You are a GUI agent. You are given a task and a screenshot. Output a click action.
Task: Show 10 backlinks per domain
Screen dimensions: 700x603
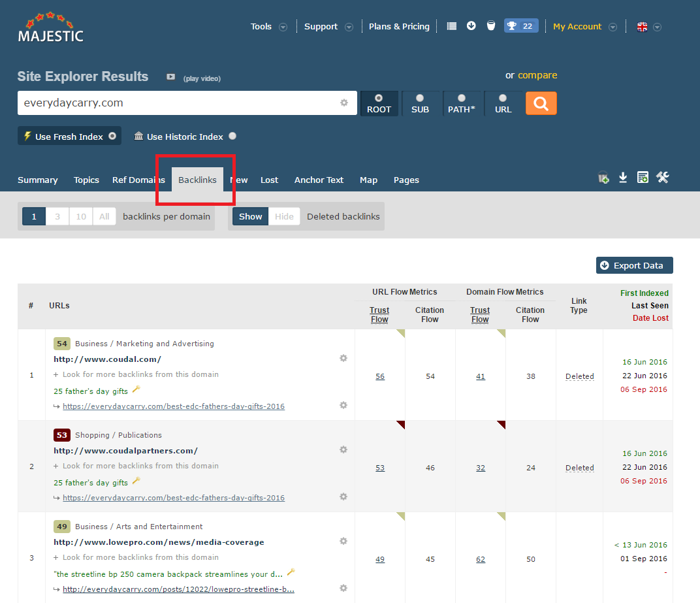(x=80, y=216)
